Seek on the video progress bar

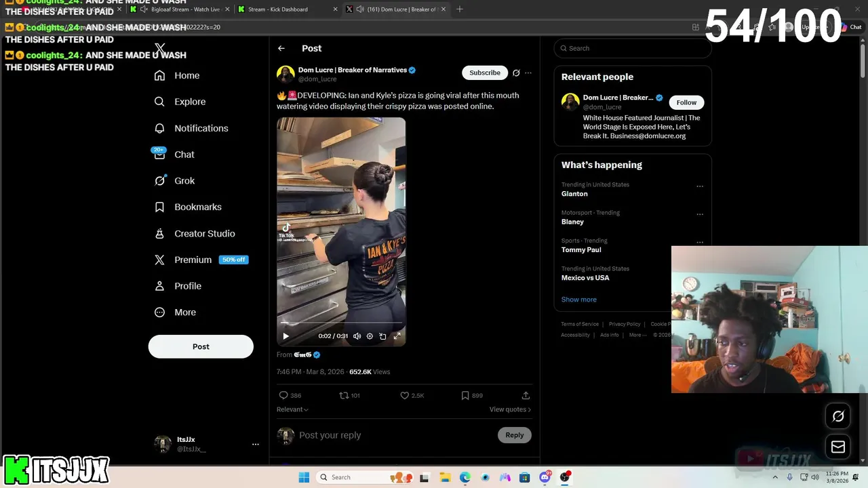click(x=341, y=323)
